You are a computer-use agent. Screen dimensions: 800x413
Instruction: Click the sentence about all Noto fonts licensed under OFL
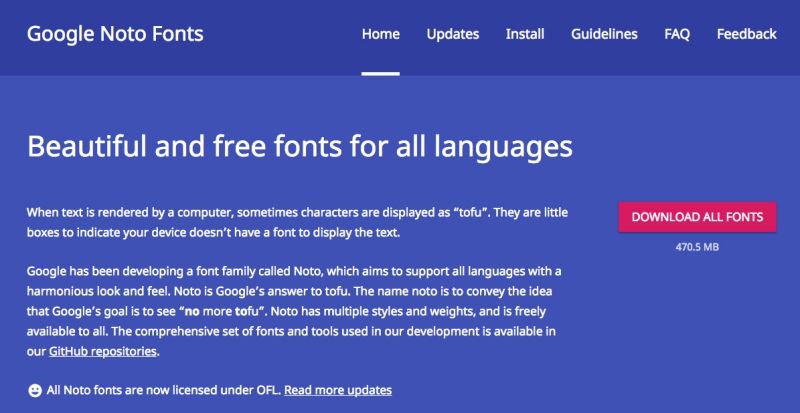[164, 391]
